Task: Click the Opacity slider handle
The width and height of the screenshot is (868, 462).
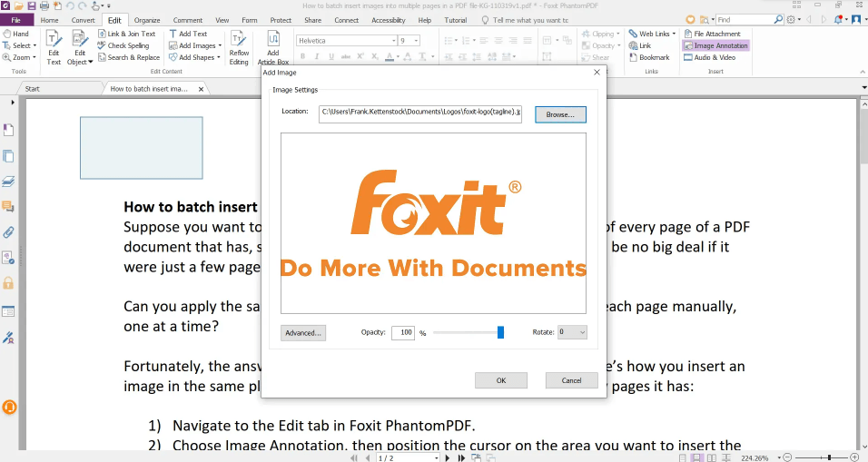Action: pyautogui.click(x=500, y=333)
